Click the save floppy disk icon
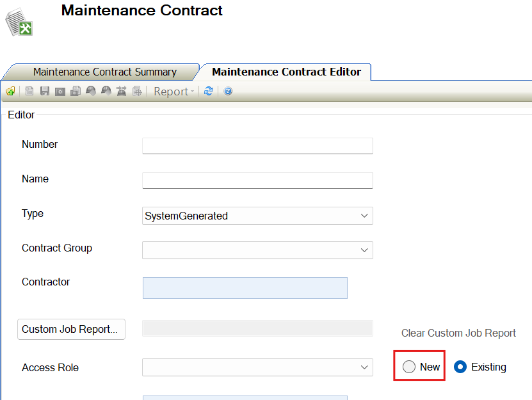Image resolution: width=532 pixels, height=400 pixels. pyautogui.click(x=45, y=92)
